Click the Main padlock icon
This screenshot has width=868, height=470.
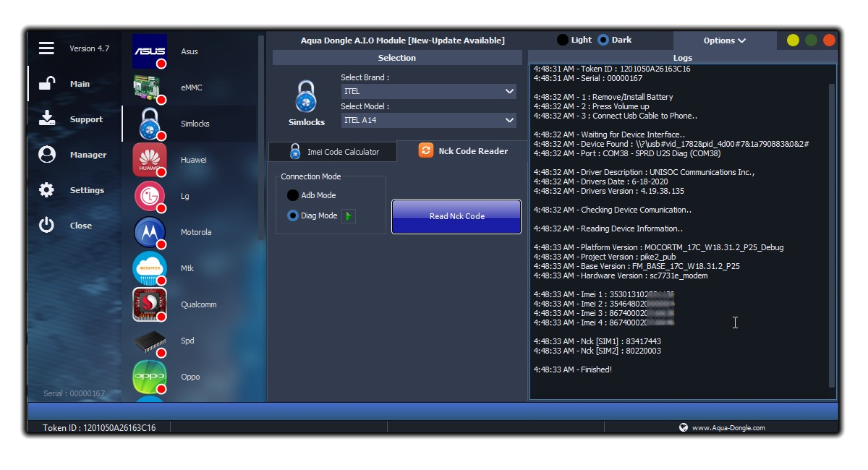click(47, 84)
